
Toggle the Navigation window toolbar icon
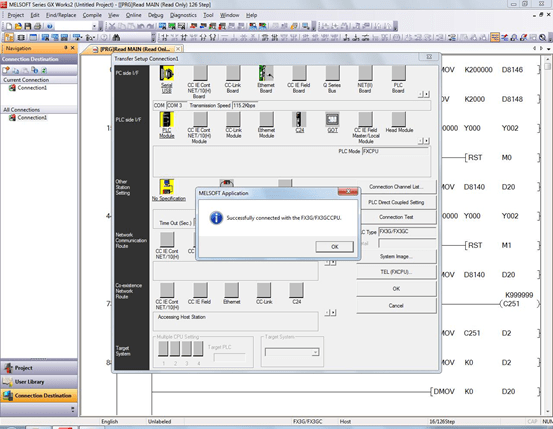coord(9,37)
